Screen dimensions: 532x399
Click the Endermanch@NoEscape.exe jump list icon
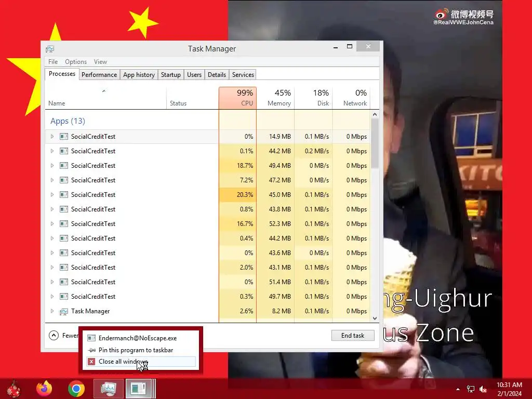pos(91,338)
